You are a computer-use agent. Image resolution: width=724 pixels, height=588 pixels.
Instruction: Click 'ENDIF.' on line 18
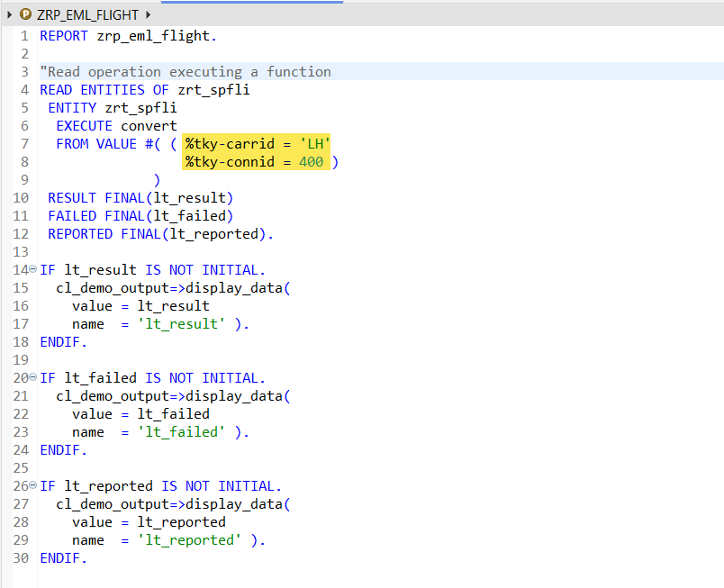click(64, 341)
